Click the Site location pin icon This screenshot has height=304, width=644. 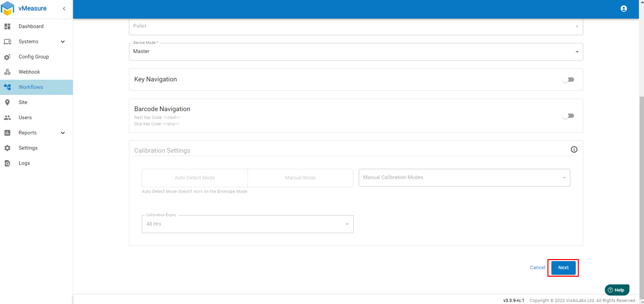pyautogui.click(x=7, y=102)
